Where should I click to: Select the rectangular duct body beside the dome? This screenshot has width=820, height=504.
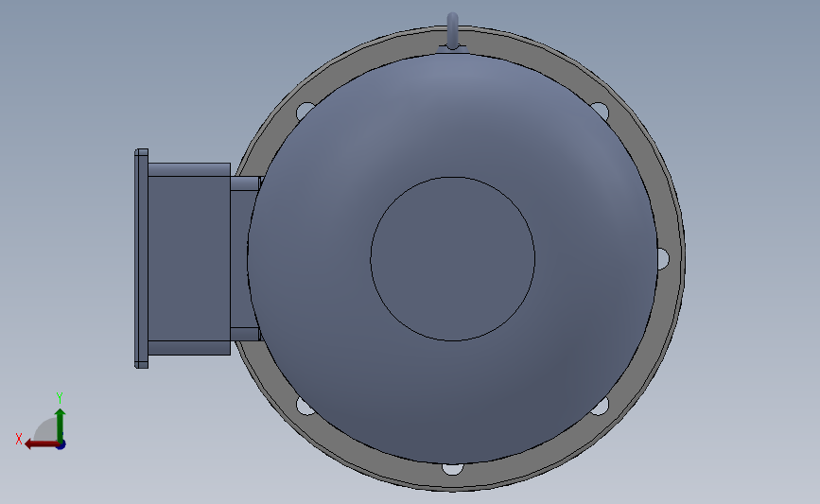tap(189, 259)
